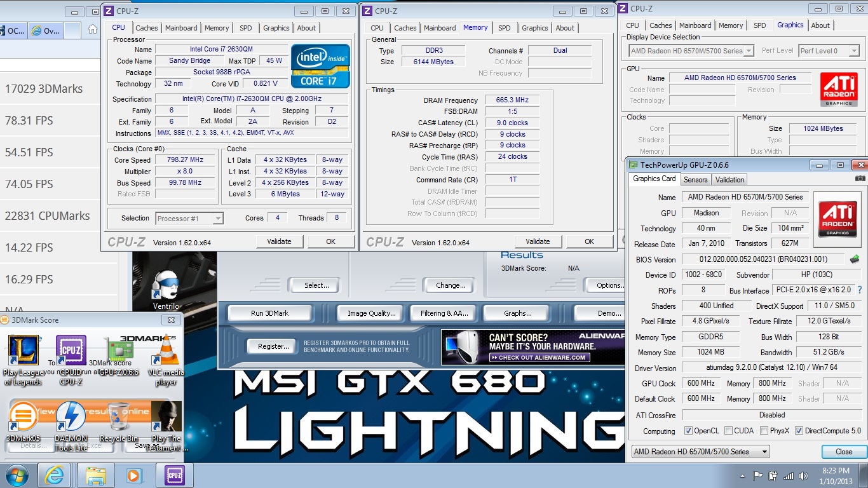Select the Recycle Bin desktop icon
Screen dimensions: 868x488
119,422
